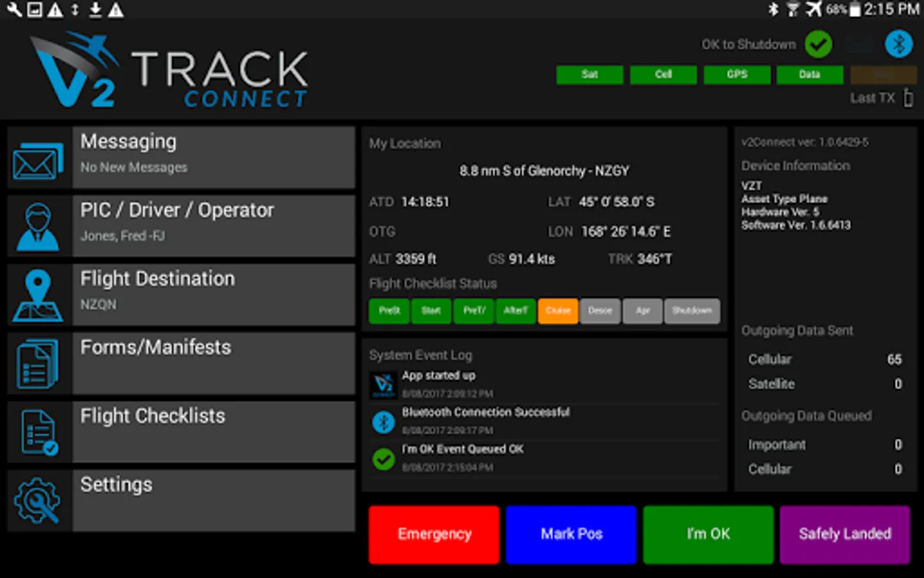Tap the purple Safely Landed button
This screenshot has width=924, height=578.
pos(845,534)
